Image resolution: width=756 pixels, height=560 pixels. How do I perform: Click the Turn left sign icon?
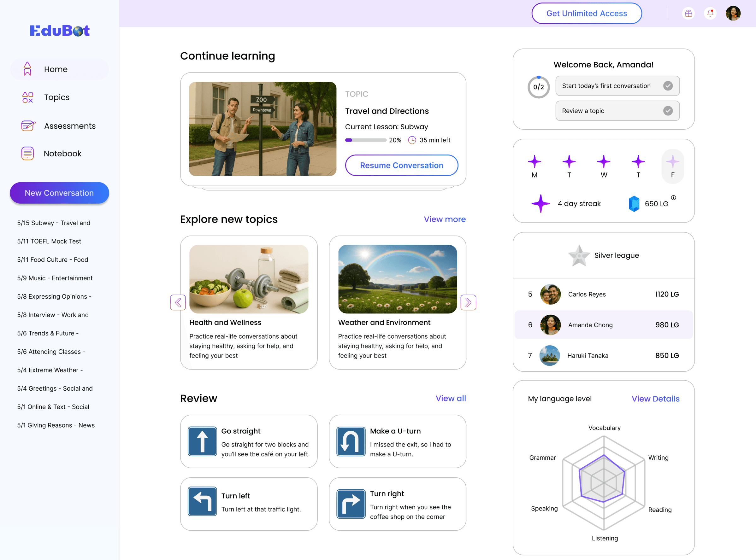pos(202,501)
